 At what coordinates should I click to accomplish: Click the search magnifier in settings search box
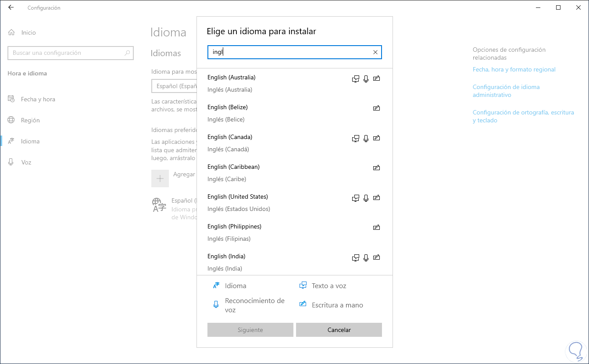coord(127,53)
